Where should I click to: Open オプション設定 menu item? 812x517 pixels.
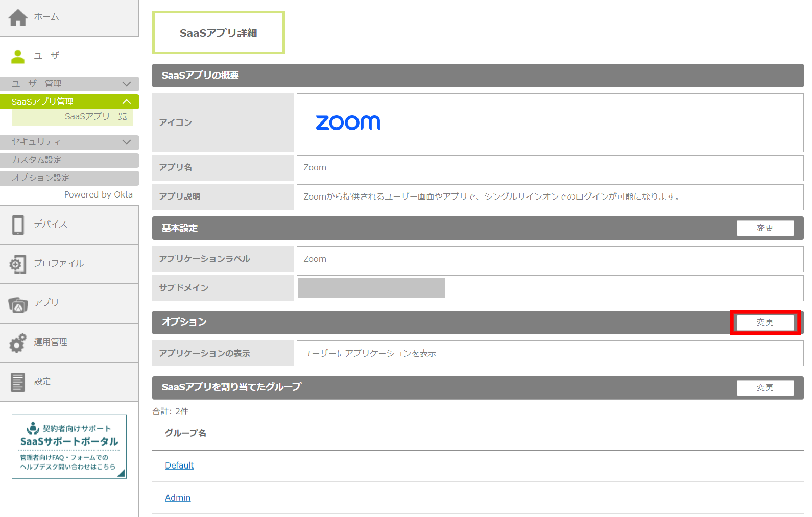(41, 178)
